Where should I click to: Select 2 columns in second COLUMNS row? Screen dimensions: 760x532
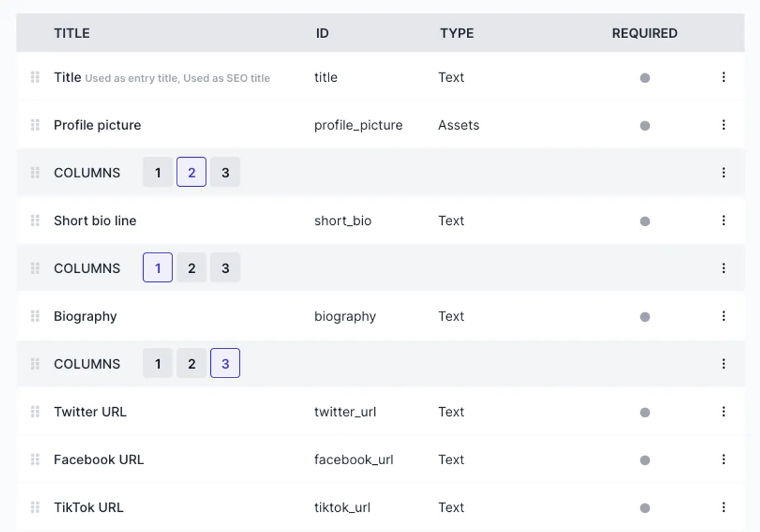click(x=191, y=268)
